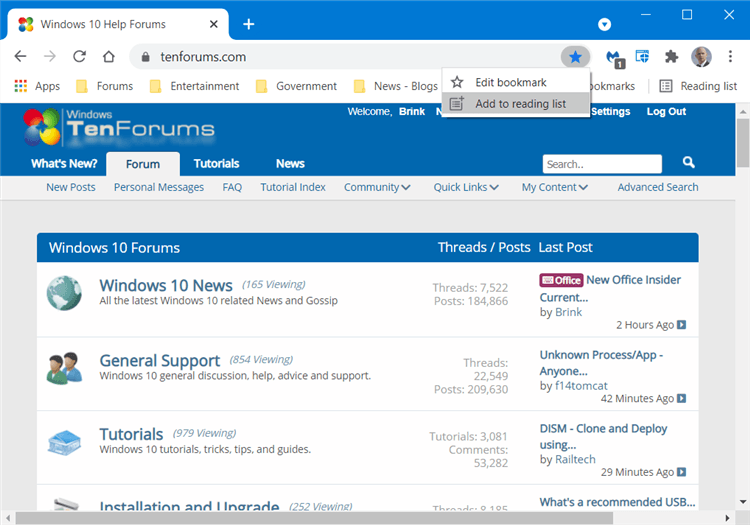This screenshot has height=525, width=750.
Task: Open Chrome three-dot menu
Action: 730,56
